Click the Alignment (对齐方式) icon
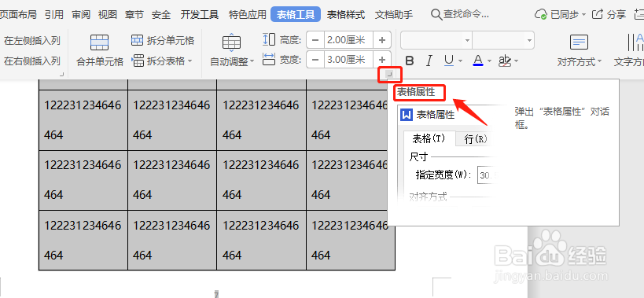 tap(579, 42)
